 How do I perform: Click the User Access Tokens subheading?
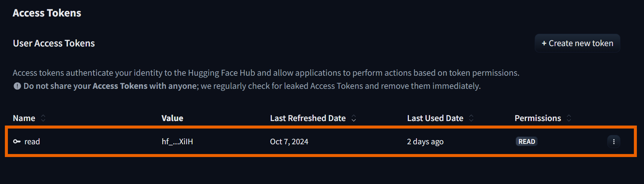54,43
